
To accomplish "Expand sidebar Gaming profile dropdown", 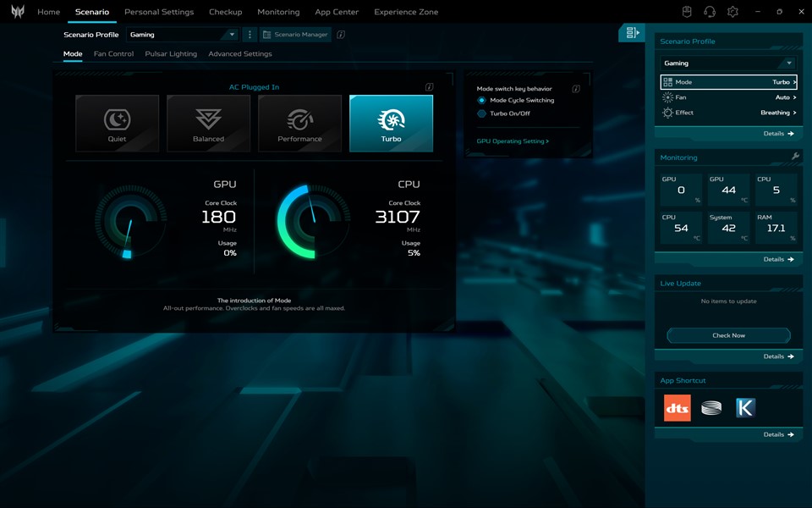I will tap(728, 63).
